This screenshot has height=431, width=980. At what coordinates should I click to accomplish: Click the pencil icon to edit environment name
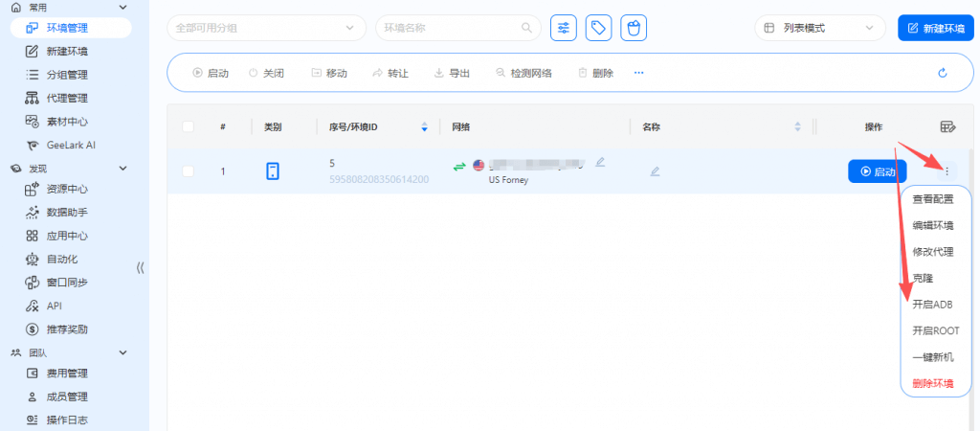click(x=655, y=171)
